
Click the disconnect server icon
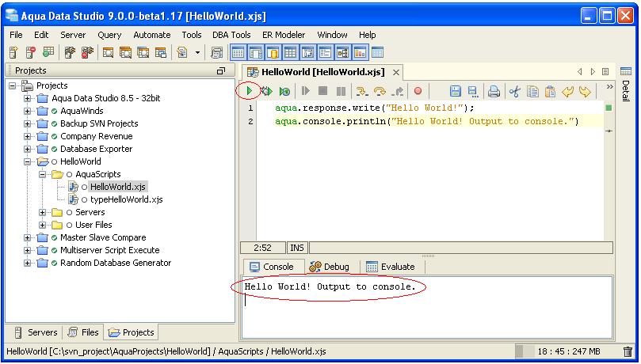(x=87, y=52)
